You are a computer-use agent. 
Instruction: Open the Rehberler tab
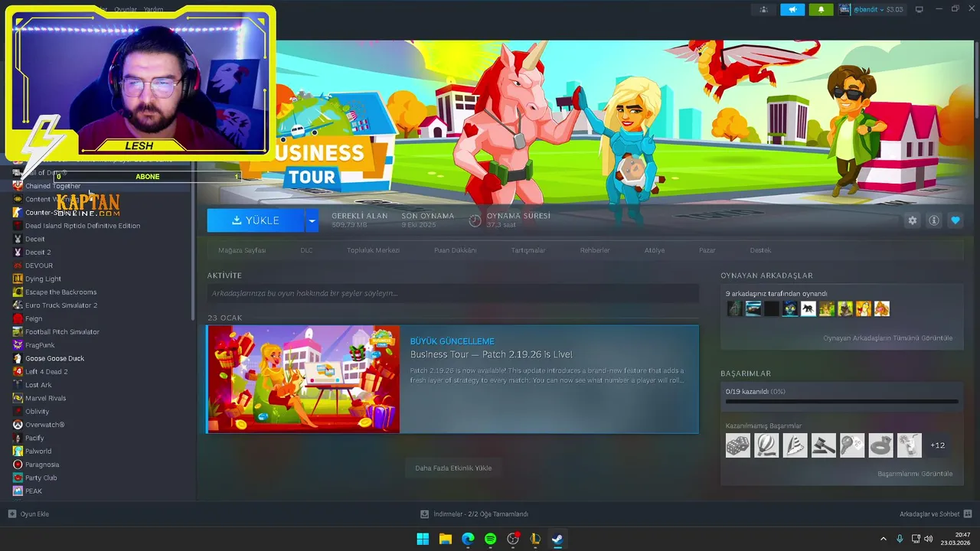point(595,250)
